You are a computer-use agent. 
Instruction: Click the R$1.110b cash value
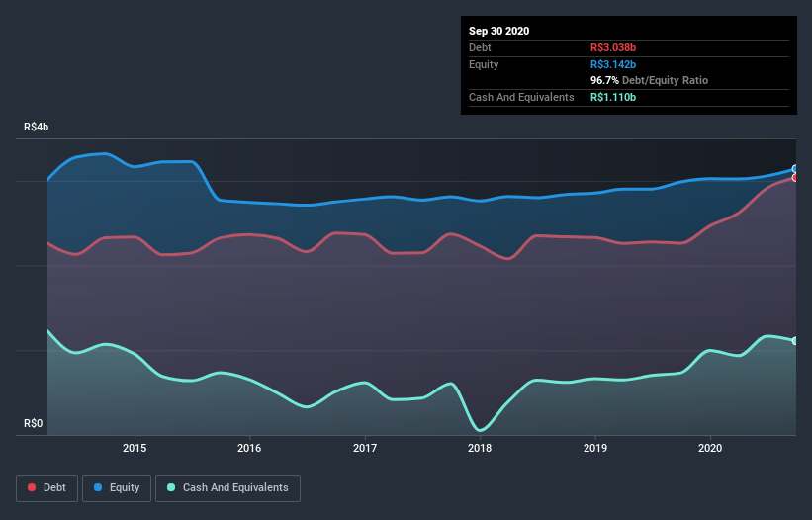point(613,97)
